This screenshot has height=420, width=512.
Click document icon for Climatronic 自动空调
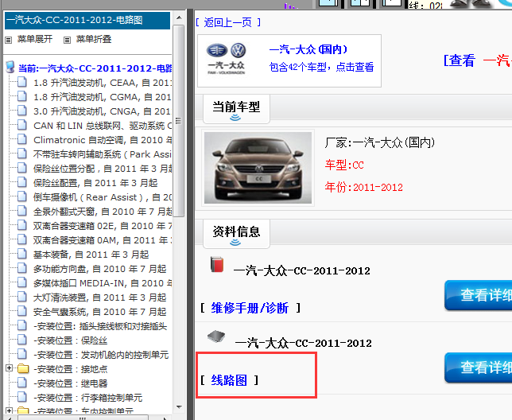point(22,139)
